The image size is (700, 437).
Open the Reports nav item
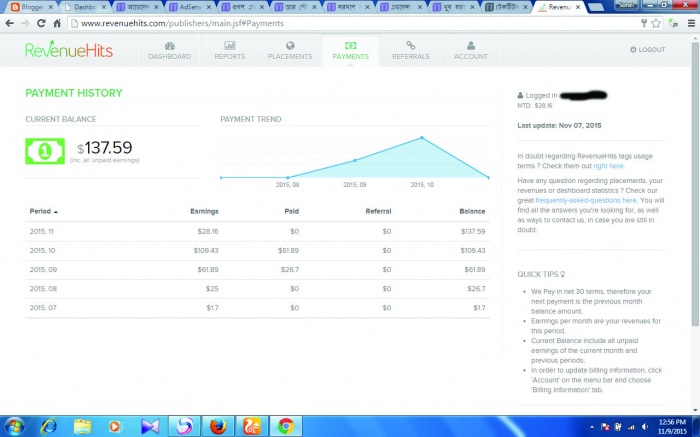(229, 50)
